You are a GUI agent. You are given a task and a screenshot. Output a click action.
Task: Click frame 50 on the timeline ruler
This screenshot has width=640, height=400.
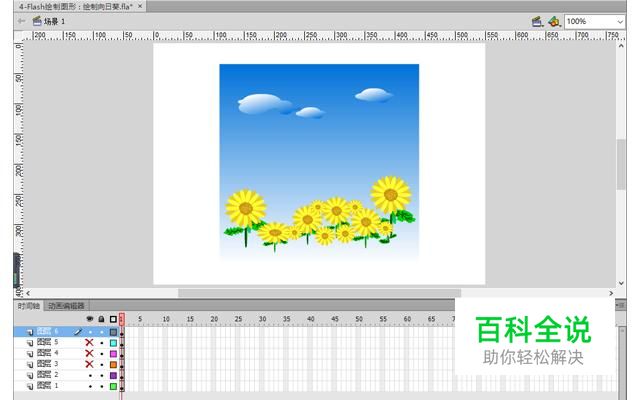pos(359,319)
